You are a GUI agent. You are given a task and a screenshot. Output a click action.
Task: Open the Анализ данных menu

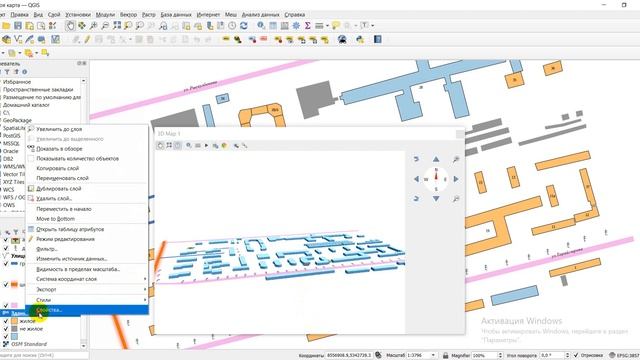260,14
